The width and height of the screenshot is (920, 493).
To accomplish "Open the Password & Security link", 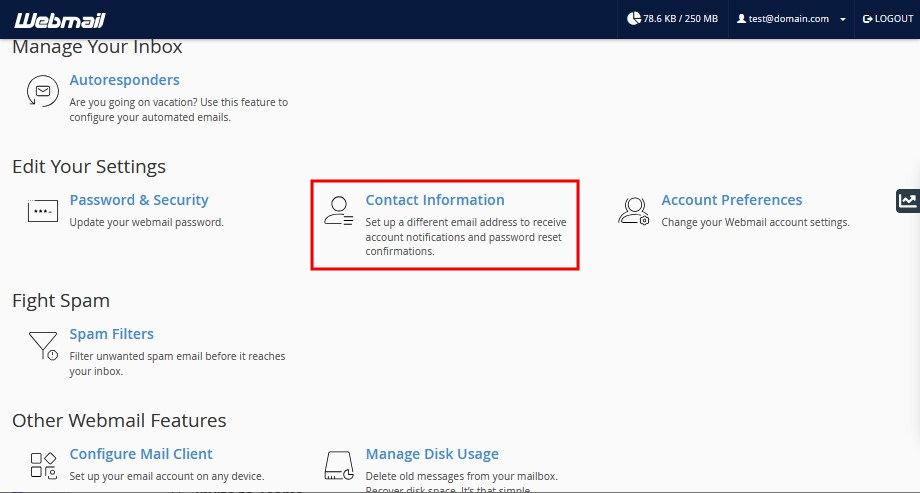I will pos(139,200).
